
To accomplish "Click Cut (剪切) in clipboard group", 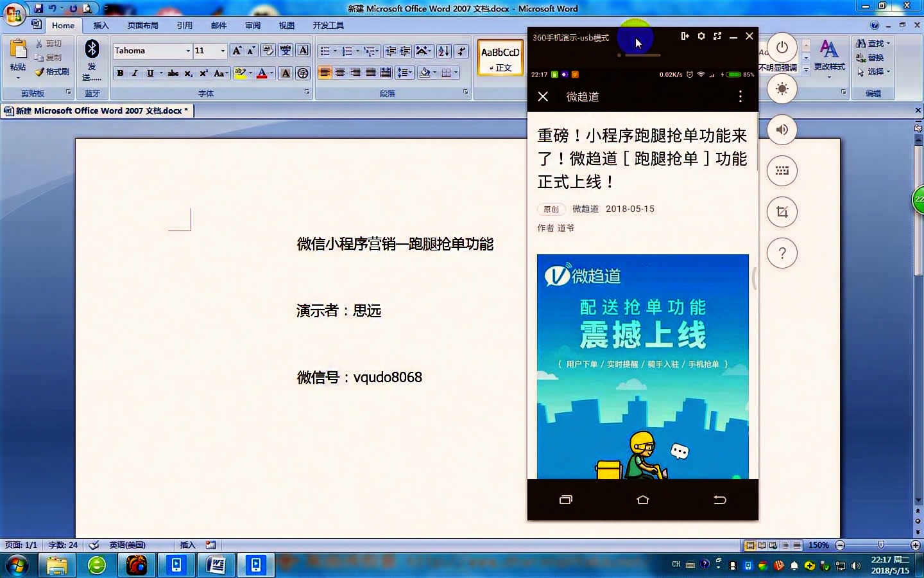I will point(49,44).
